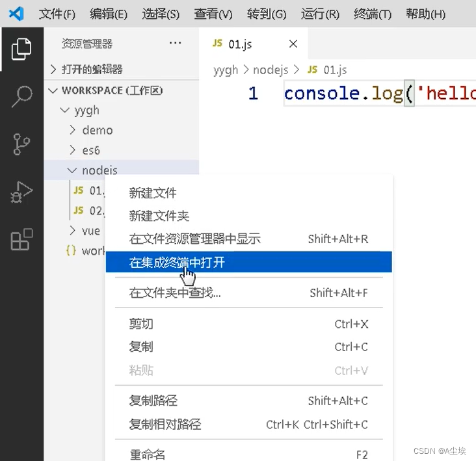The image size is (476, 461).
Task: Click code line 1 in editor
Action: click(380, 93)
